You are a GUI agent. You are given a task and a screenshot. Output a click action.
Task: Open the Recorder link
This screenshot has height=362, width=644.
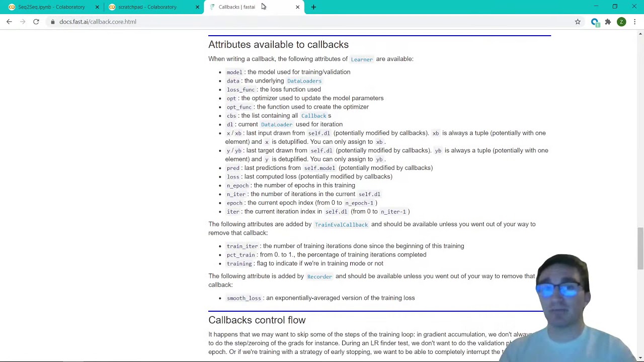[319, 277]
